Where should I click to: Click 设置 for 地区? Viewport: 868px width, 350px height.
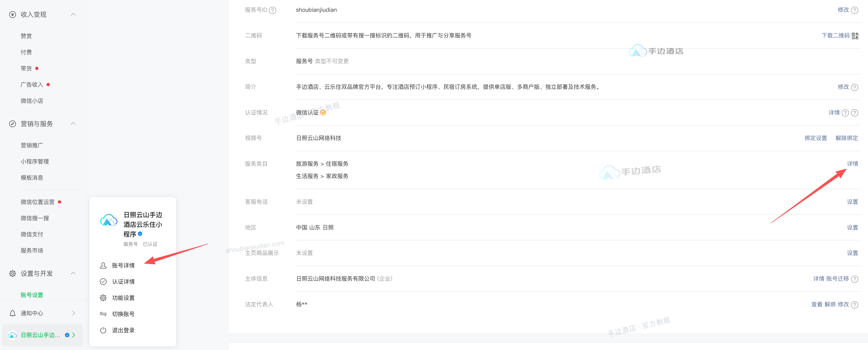[852, 227]
